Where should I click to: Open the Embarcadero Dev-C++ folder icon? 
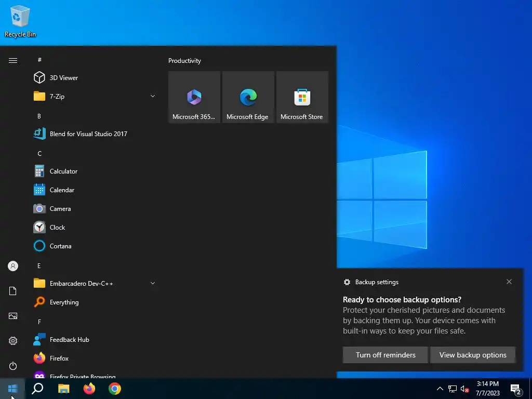point(39,283)
